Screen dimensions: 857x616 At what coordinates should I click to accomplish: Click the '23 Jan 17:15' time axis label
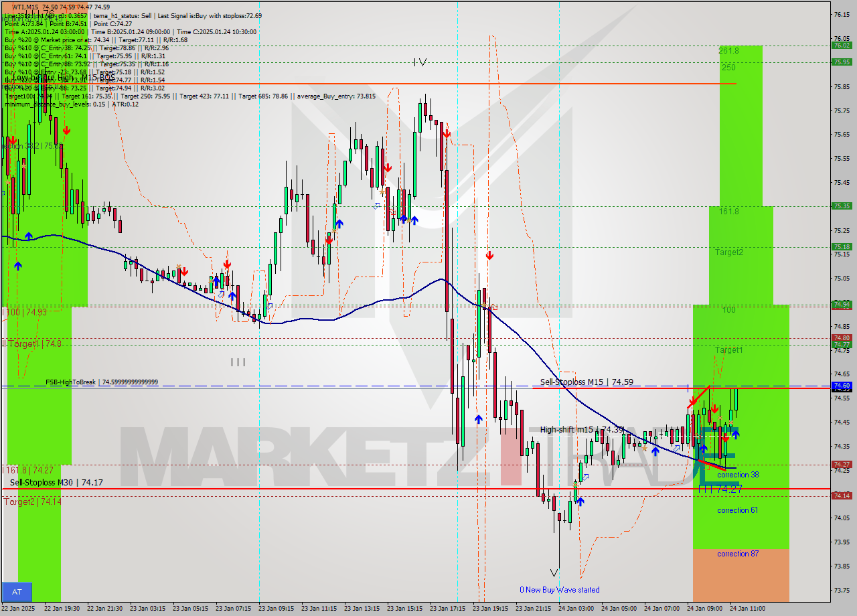click(x=448, y=609)
